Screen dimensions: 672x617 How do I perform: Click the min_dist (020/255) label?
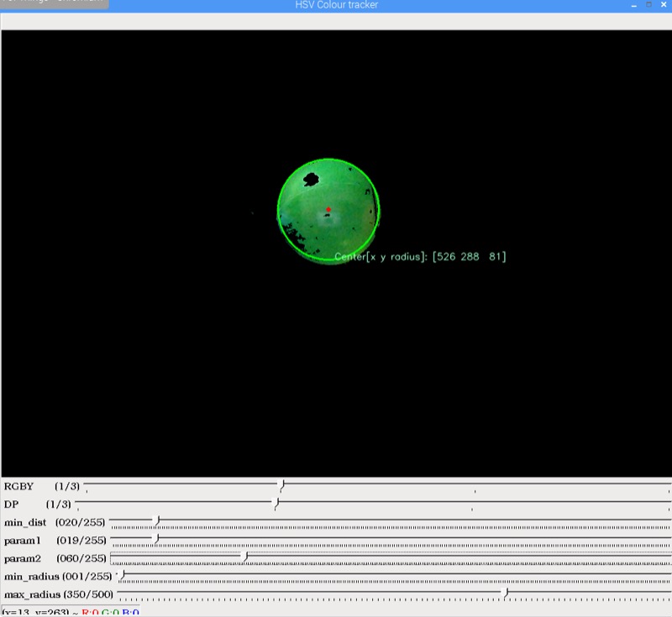tap(55, 522)
